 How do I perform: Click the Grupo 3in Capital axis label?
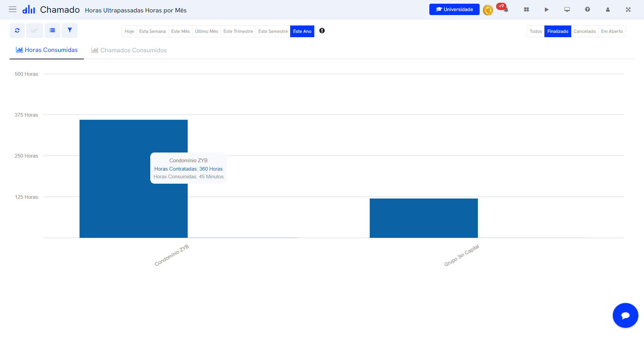pos(462,255)
